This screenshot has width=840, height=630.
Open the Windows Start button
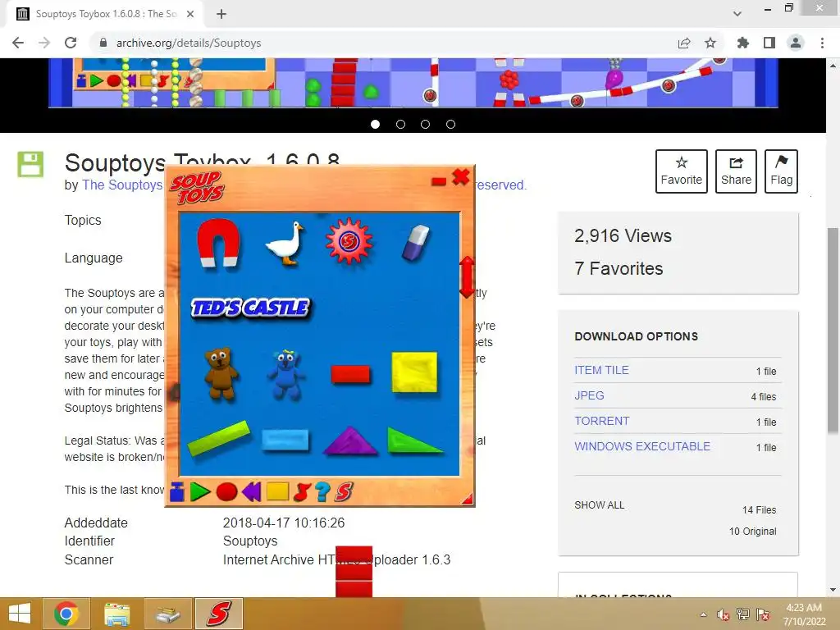click(20, 614)
